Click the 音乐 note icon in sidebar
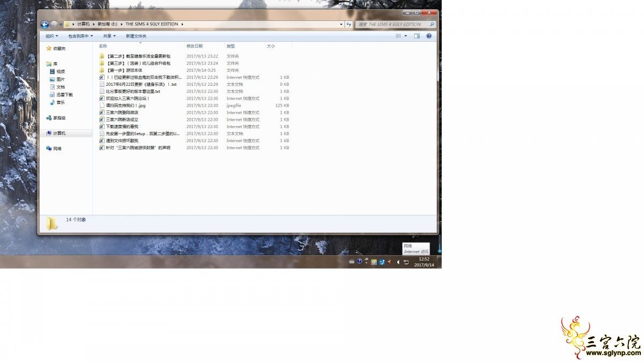The width and height of the screenshot is (644, 362). click(53, 102)
